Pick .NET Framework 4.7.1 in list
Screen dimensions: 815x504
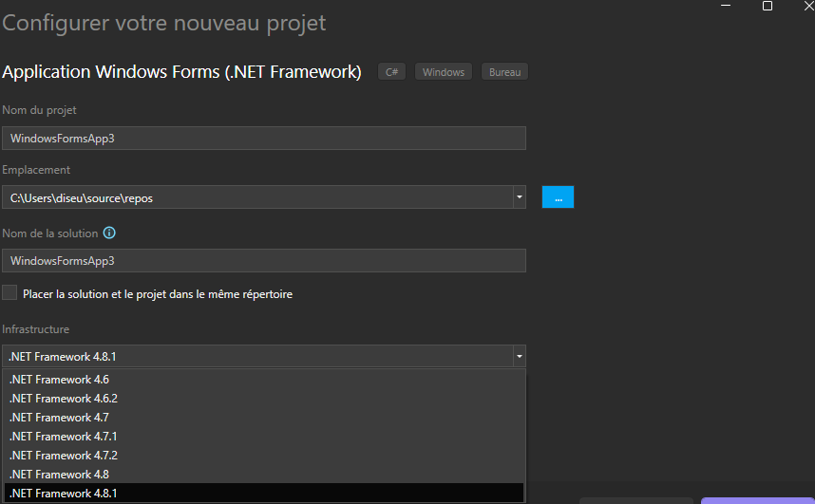[64, 437]
